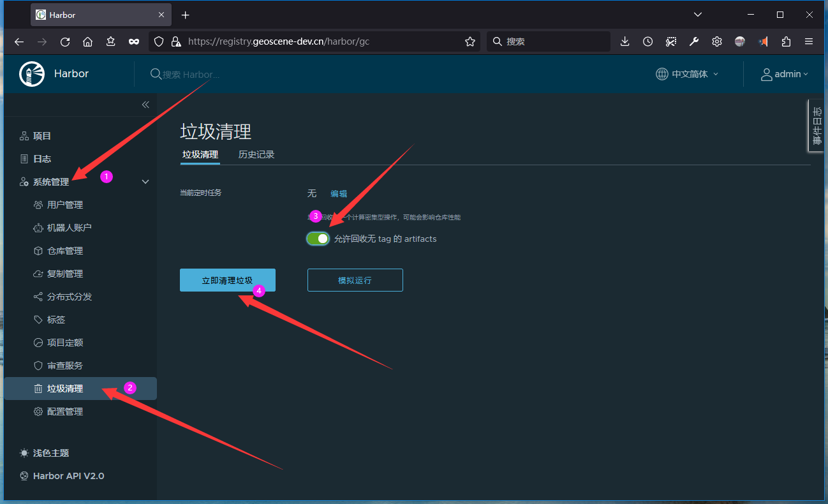The width and height of the screenshot is (828, 504).
Task: Open the browser extensions puzzle icon
Action: click(x=786, y=41)
